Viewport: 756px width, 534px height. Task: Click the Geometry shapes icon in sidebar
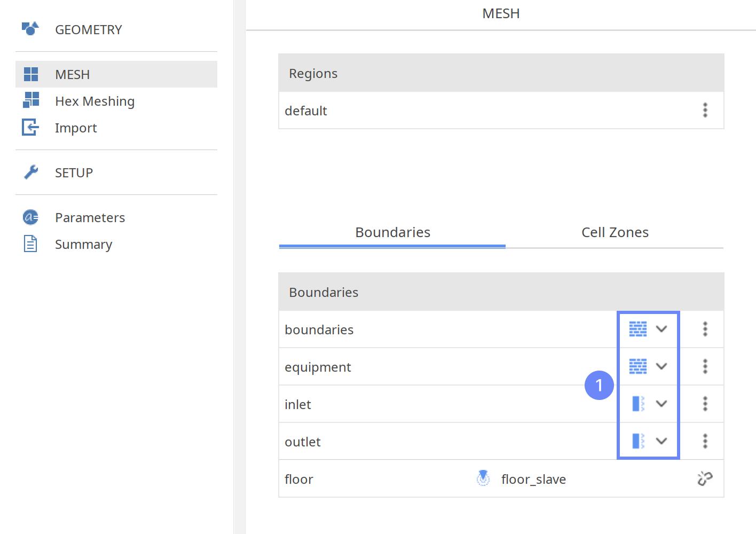tap(30, 29)
